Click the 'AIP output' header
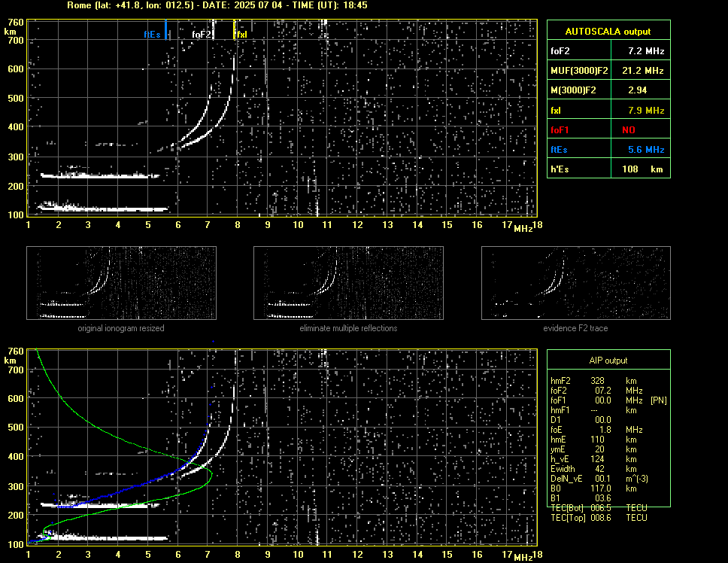This screenshot has width=728, height=563. click(x=608, y=361)
